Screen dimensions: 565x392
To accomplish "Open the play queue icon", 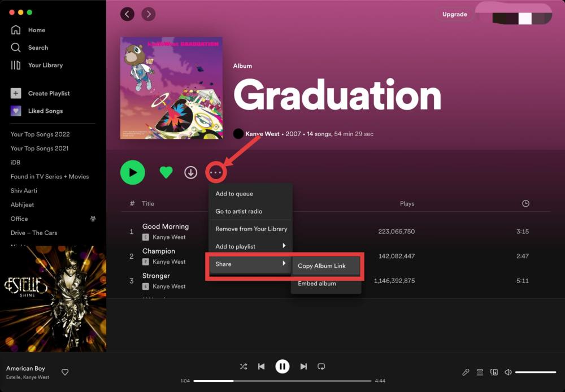I will click(480, 372).
